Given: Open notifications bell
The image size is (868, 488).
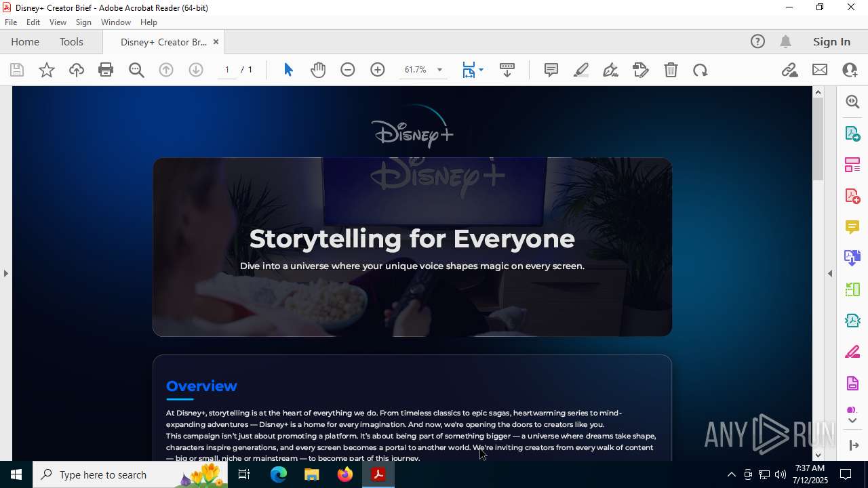Looking at the screenshot, I should (x=786, y=41).
